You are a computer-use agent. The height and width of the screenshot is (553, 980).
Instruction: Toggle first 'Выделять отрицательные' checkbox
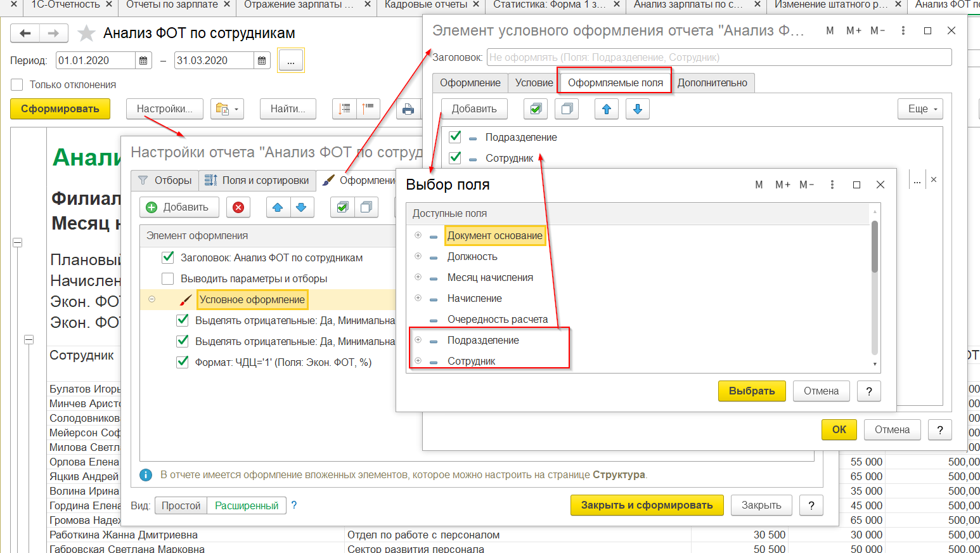click(x=183, y=320)
